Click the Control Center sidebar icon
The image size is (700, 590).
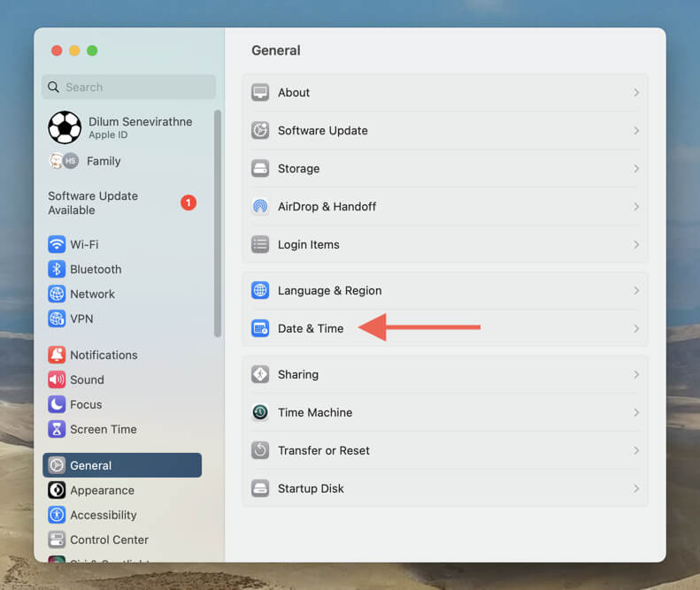coord(57,540)
